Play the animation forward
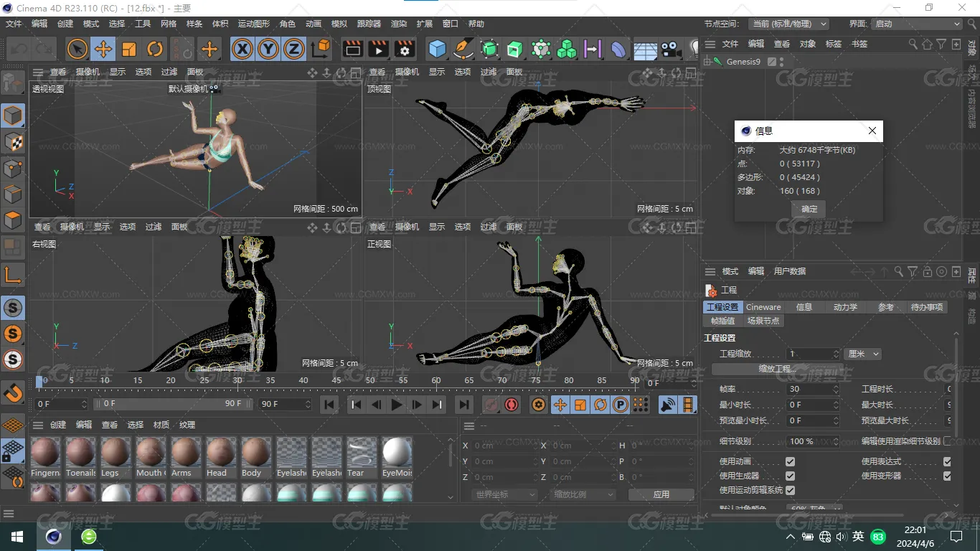The width and height of the screenshot is (980, 551). [x=397, y=405]
